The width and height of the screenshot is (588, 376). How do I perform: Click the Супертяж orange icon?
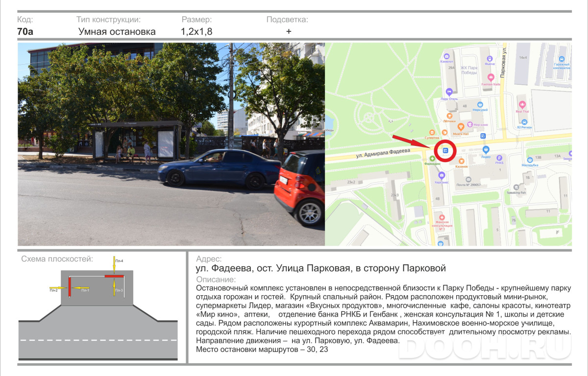pyautogui.click(x=432, y=132)
